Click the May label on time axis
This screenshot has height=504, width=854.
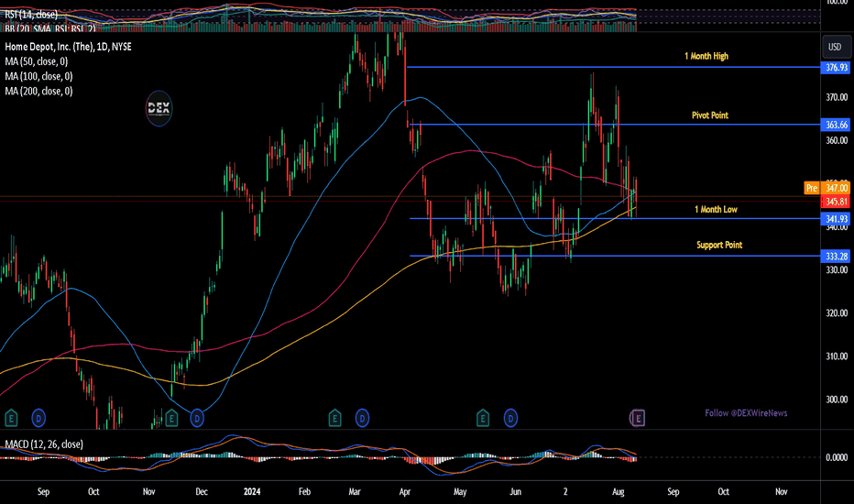click(460, 491)
